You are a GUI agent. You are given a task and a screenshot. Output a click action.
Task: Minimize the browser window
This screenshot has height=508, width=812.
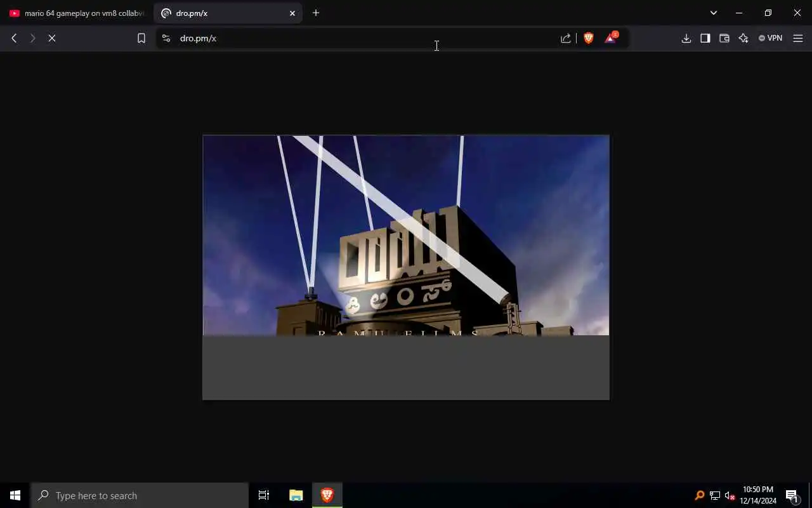[x=739, y=13]
